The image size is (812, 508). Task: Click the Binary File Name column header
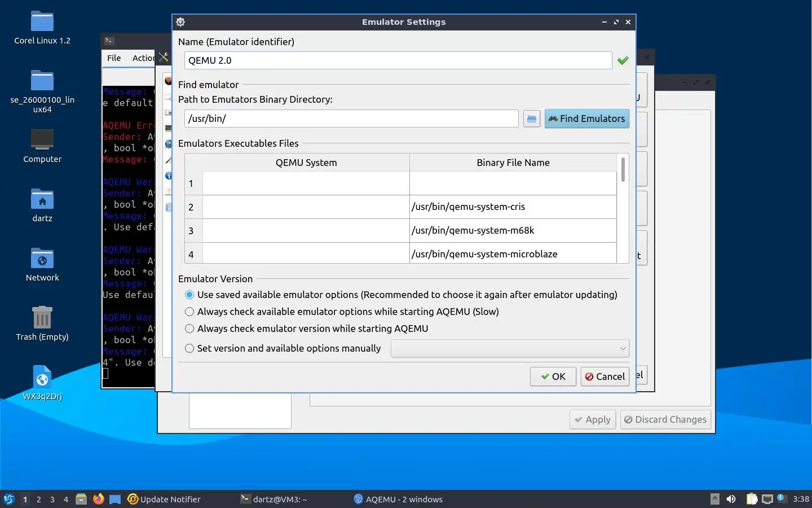point(513,163)
